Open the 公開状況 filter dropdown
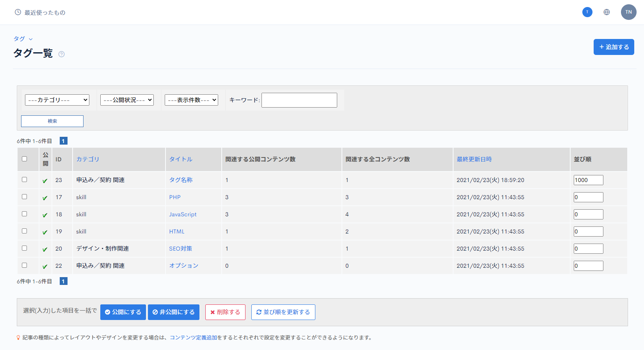 click(127, 100)
